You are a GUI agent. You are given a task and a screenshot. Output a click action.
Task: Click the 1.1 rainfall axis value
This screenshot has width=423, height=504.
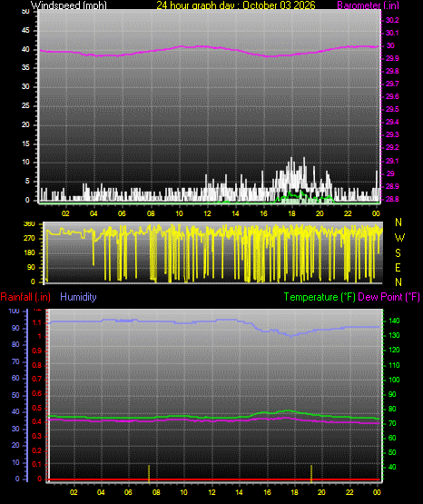click(37, 322)
